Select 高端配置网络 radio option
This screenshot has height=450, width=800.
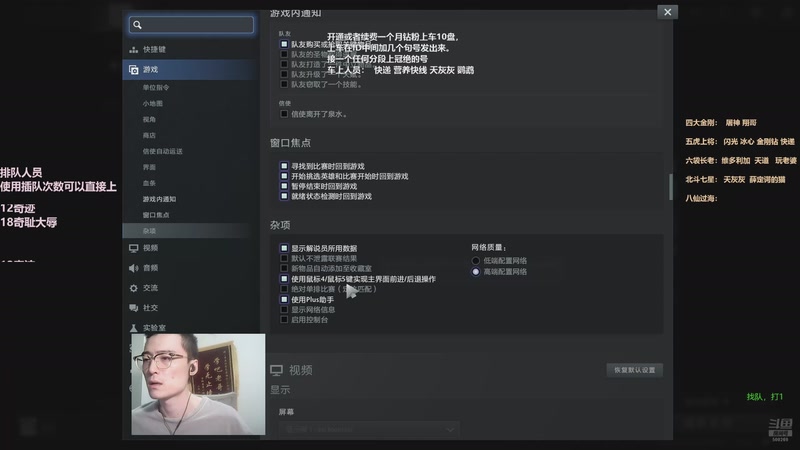476,272
